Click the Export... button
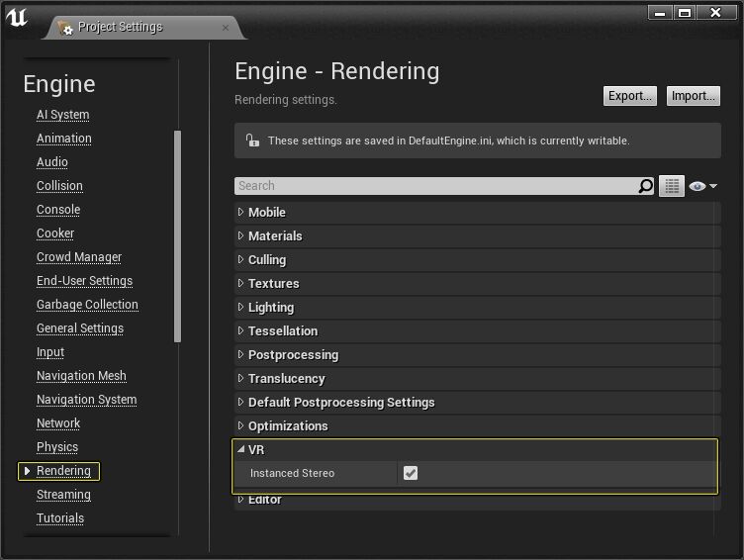 pyautogui.click(x=630, y=96)
